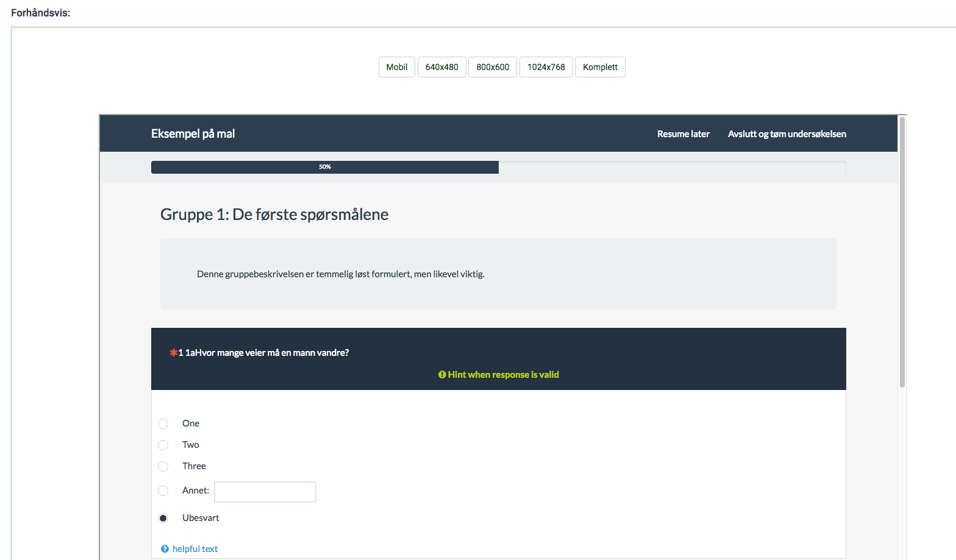
Task: Click the 50% survey progress bar
Action: pyautogui.click(x=325, y=167)
